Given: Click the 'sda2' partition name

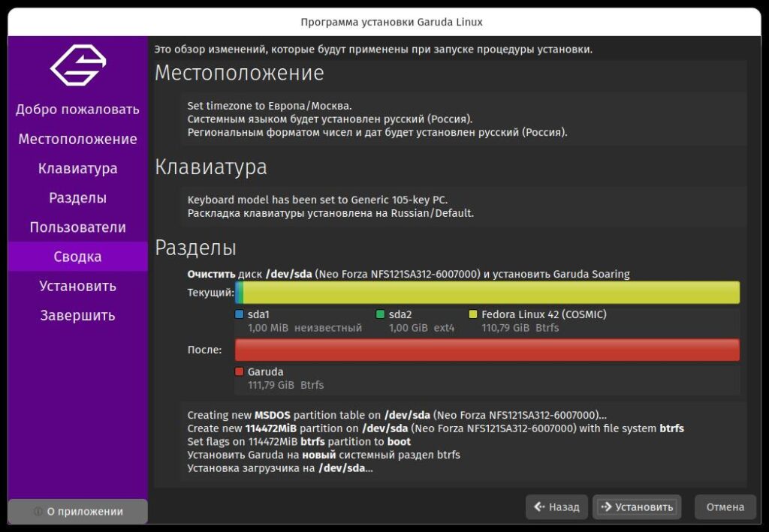Looking at the screenshot, I should 400,314.
